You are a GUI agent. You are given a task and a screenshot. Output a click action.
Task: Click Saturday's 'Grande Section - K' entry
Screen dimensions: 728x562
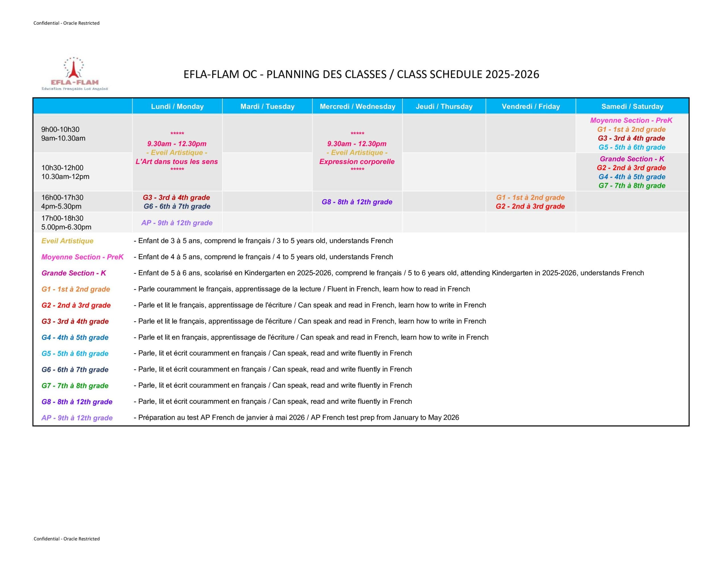632,159
